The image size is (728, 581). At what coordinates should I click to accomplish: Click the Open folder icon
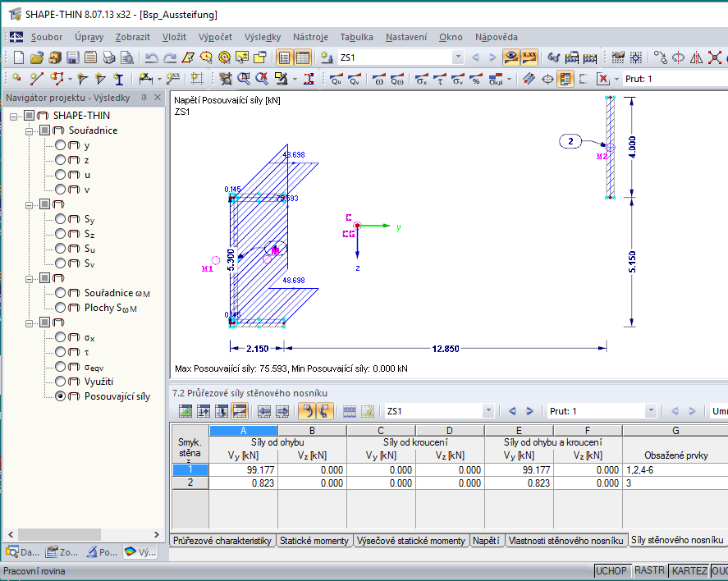tap(37, 57)
